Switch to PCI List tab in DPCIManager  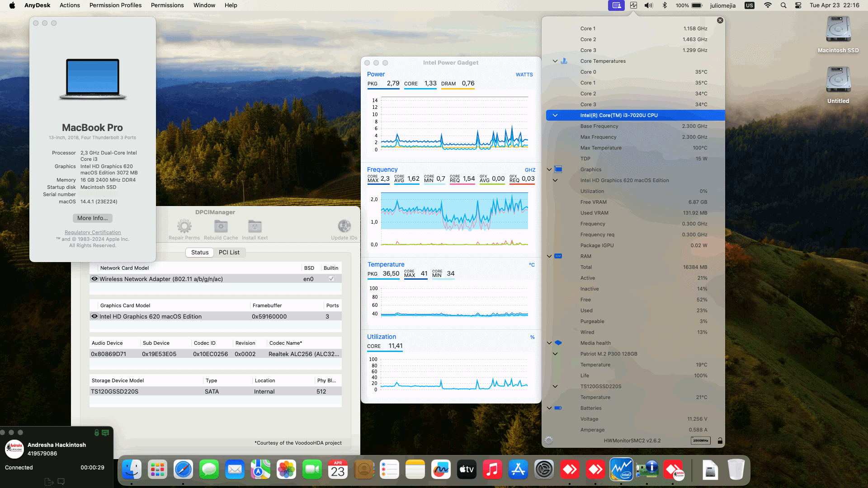coord(229,253)
